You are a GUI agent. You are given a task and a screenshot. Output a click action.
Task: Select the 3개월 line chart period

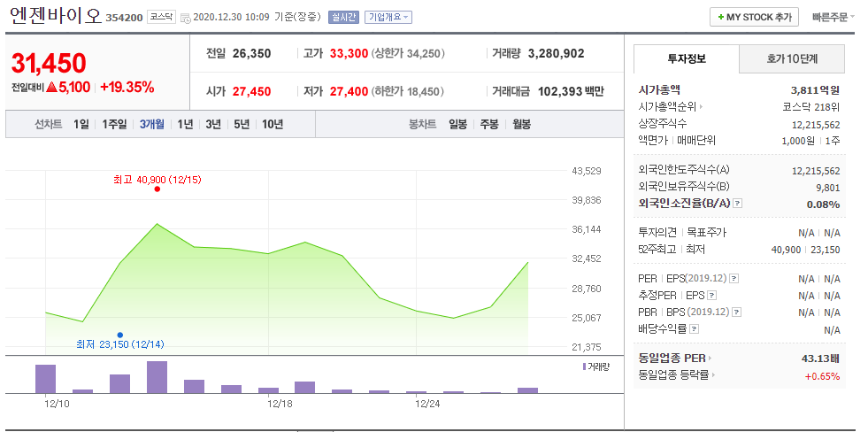coord(151,124)
